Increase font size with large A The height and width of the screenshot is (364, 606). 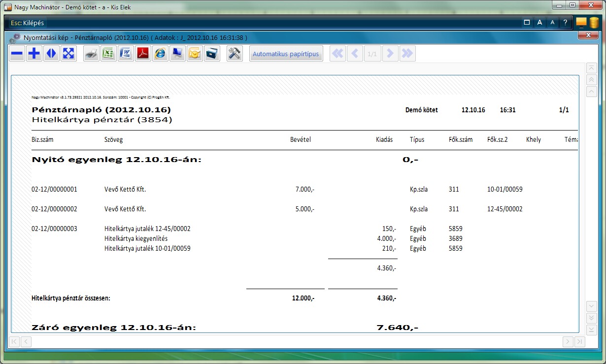[539, 23]
